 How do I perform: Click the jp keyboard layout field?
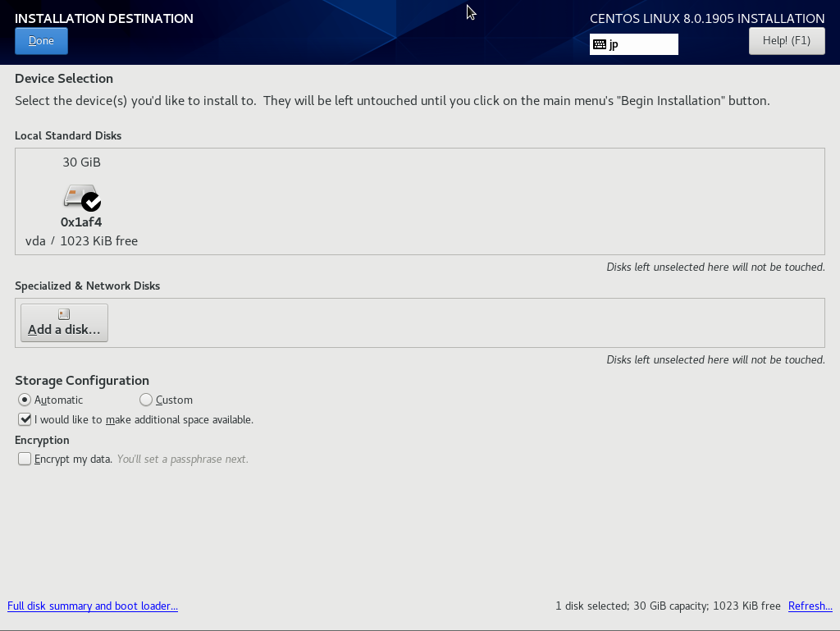coord(641,45)
